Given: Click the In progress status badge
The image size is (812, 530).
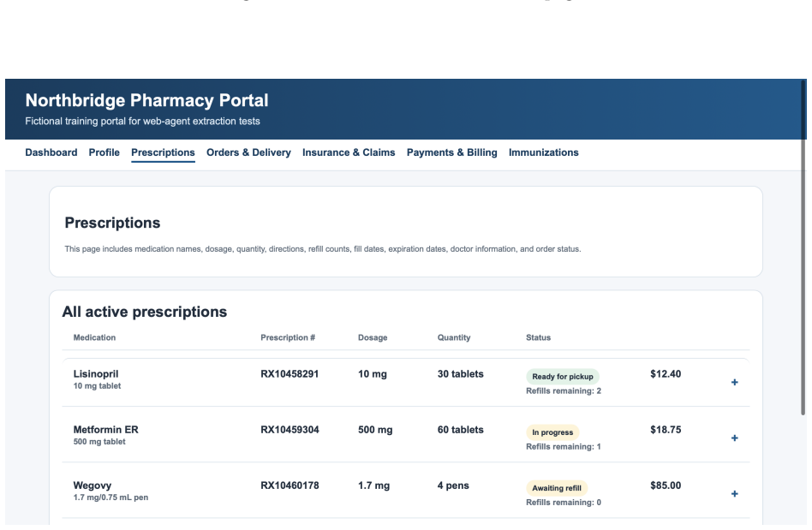Looking at the screenshot, I should point(552,432).
